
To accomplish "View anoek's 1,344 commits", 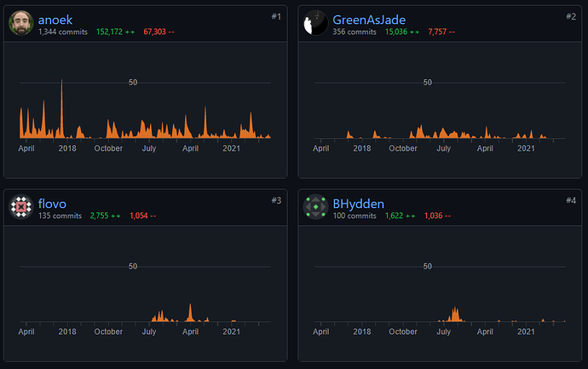I will click(63, 32).
